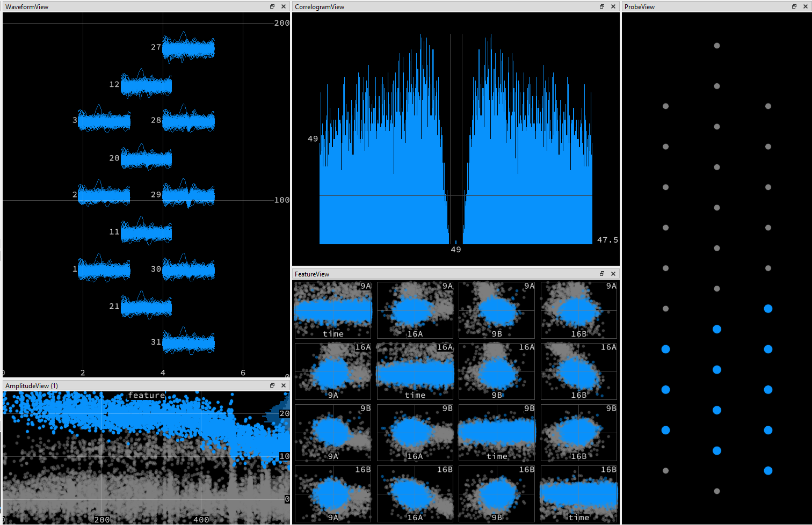Undock the FeatureView panel with its float icon
Screen dimensions: 812x525
(601, 274)
